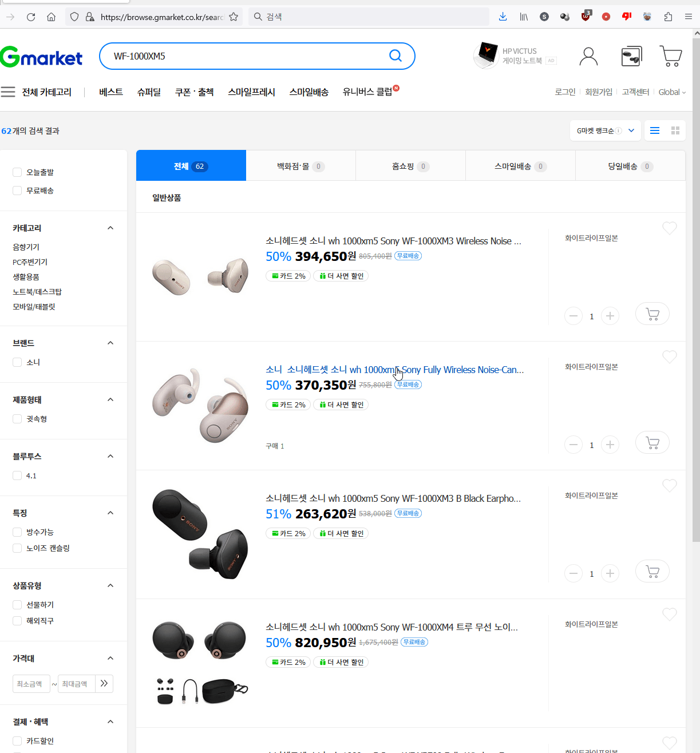Click the browser reload icon
The image size is (700, 753).
pyautogui.click(x=31, y=17)
